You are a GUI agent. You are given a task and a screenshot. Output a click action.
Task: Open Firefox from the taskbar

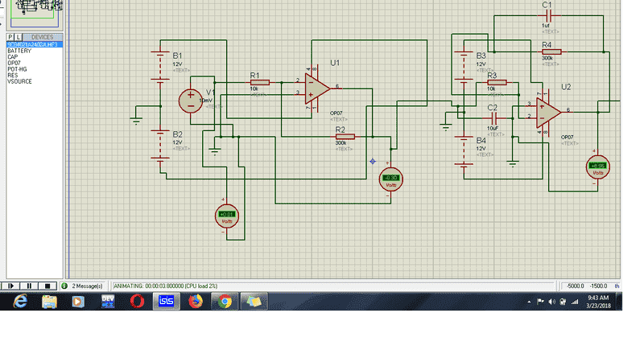(195, 301)
